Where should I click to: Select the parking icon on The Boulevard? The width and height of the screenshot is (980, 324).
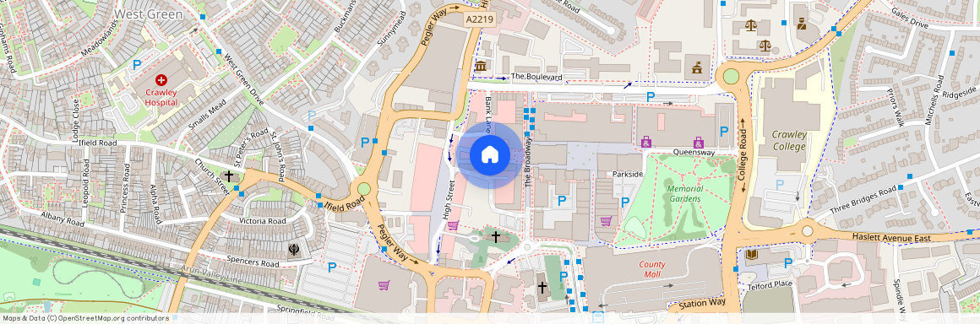(651, 97)
